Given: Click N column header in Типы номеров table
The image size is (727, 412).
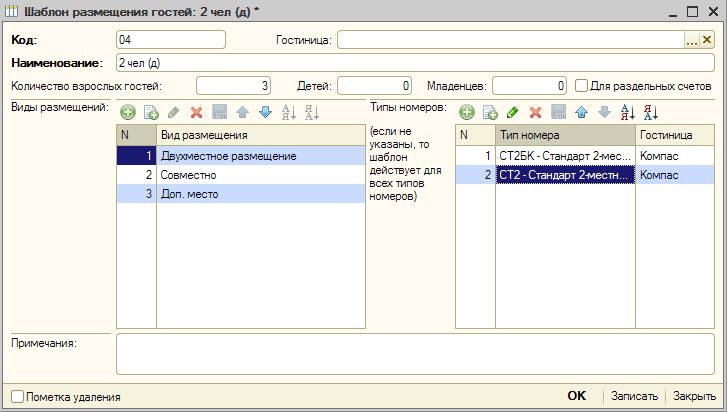Looking at the screenshot, I should pyautogui.click(x=475, y=135).
